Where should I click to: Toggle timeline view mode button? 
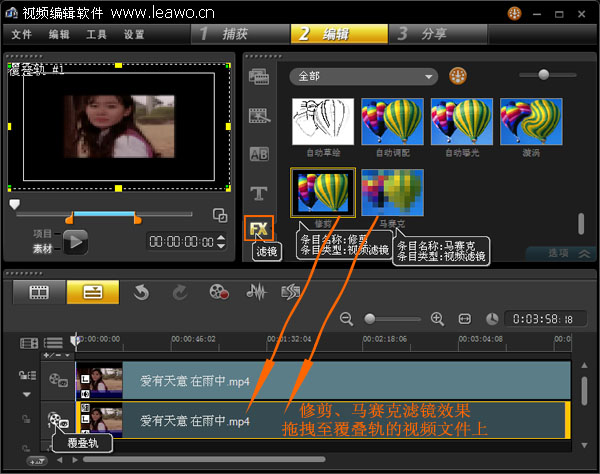pyautogui.click(x=92, y=292)
